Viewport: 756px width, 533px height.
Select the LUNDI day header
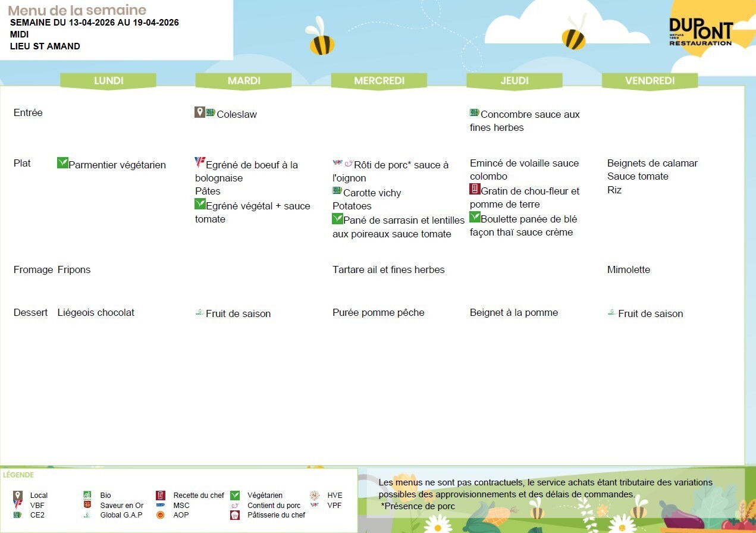(108, 81)
